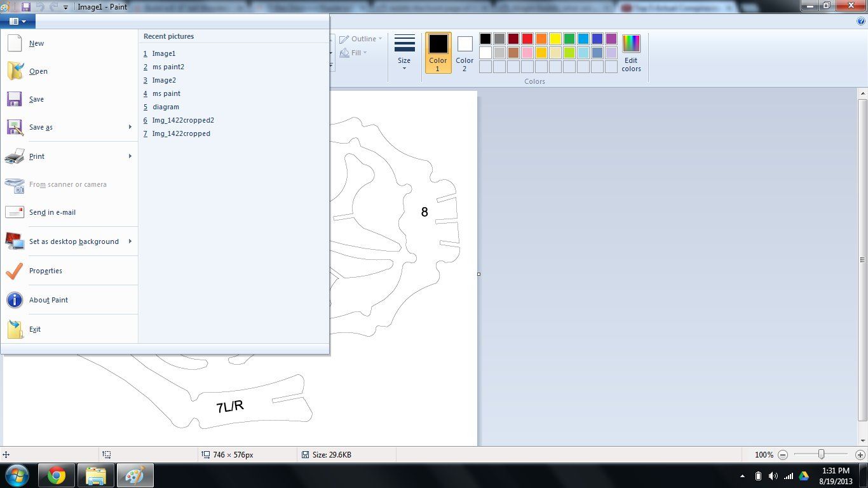
Task: Pick the indigo color swatch
Action: tap(597, 39)
